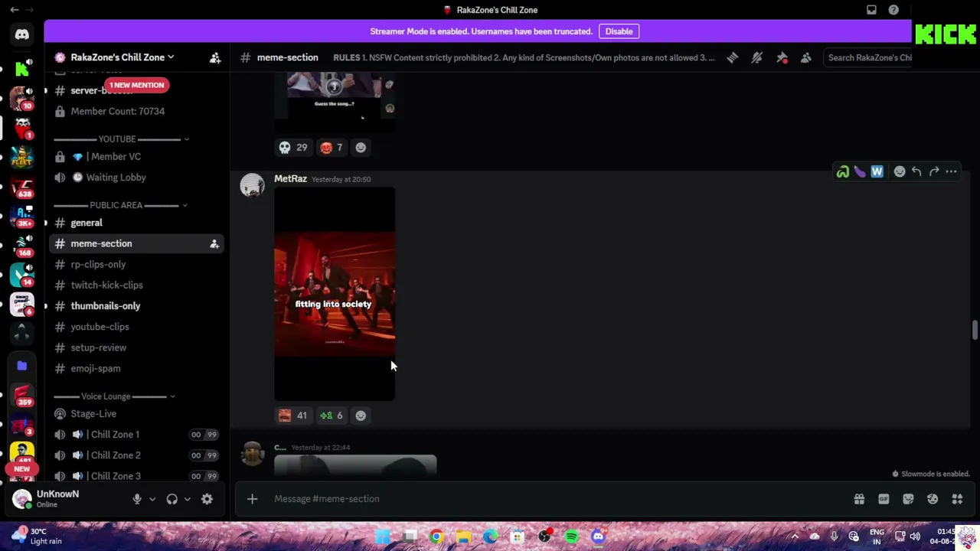Image resolution: width=980 pixels, height=551 pixels.
Task: Show pinned messages
Action: click(x=782, y=57)
